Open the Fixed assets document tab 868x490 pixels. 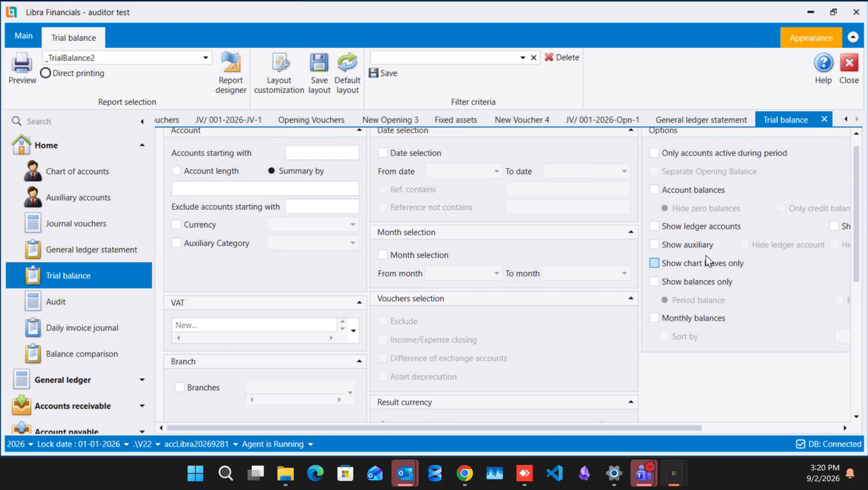pos(455,120)
